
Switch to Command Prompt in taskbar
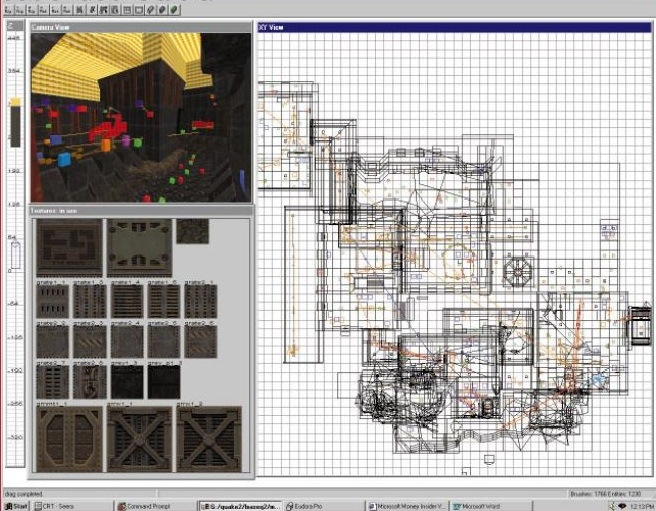tap(155, 506)
